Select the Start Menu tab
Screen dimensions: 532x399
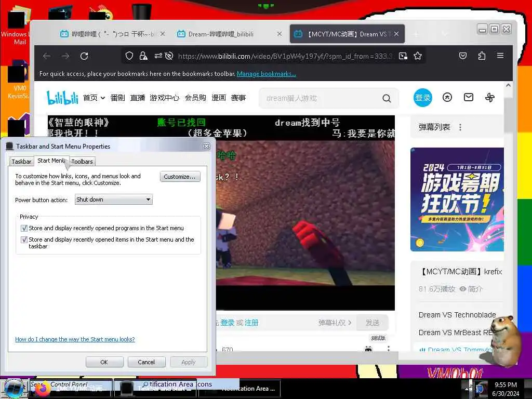51,161
